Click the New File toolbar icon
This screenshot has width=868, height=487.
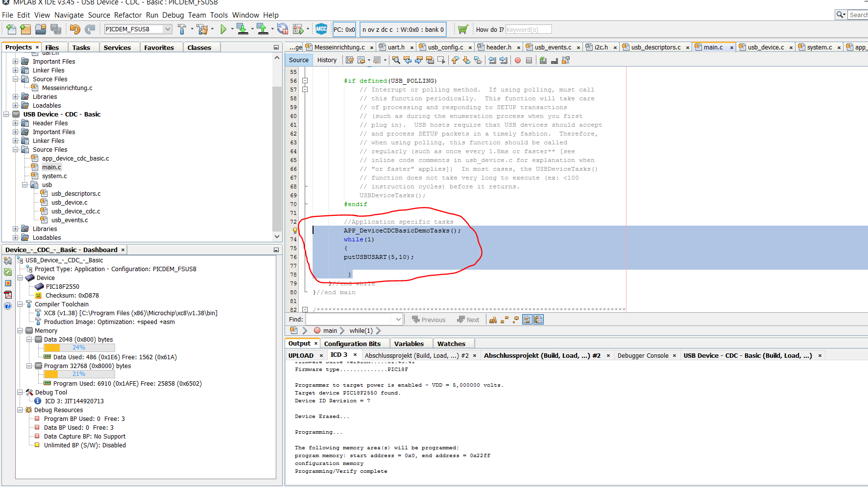tap(11, 29)
